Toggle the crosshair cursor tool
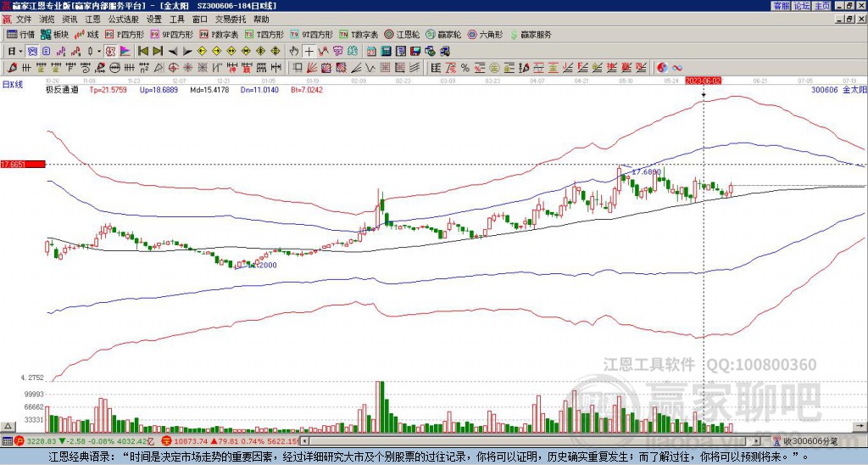The width and height of the screenshot is (868, 465). pos(309,52)
